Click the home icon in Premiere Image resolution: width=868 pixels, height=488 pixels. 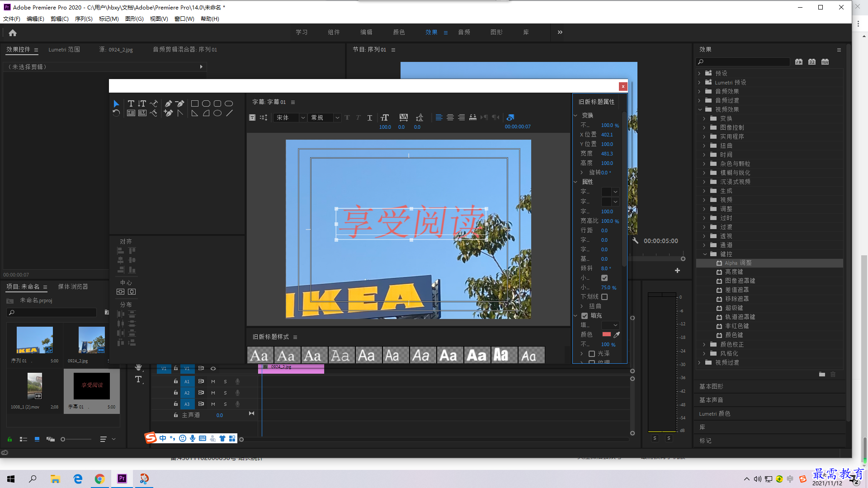point(13,33)
